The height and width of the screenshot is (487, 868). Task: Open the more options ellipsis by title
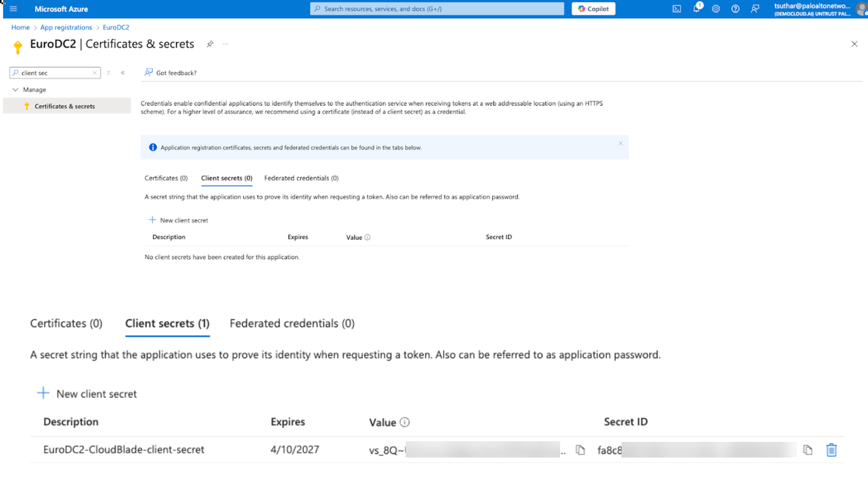[x=226, y=44]
